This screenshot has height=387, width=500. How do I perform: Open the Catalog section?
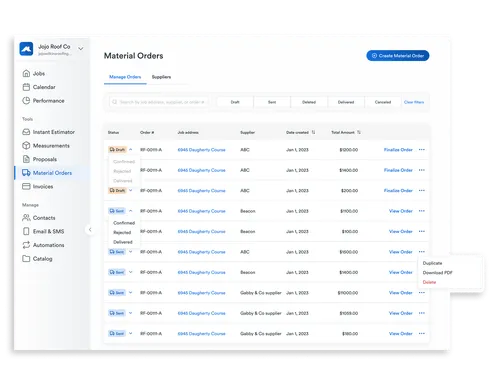37,259
